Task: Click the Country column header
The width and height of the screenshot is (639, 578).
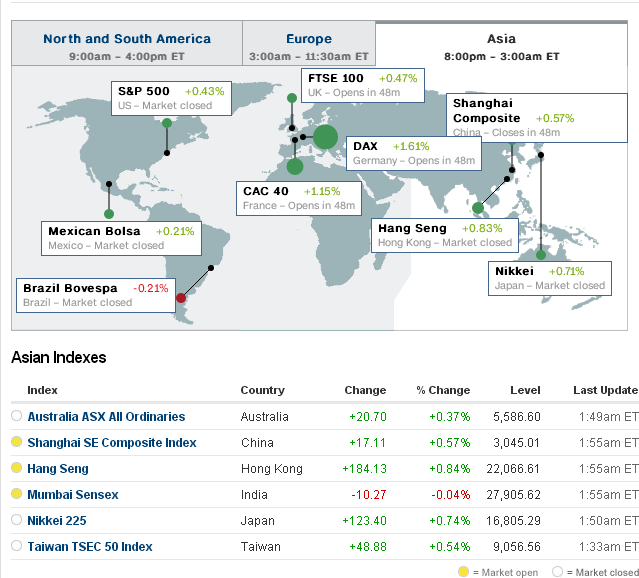Action: (262, 390)
